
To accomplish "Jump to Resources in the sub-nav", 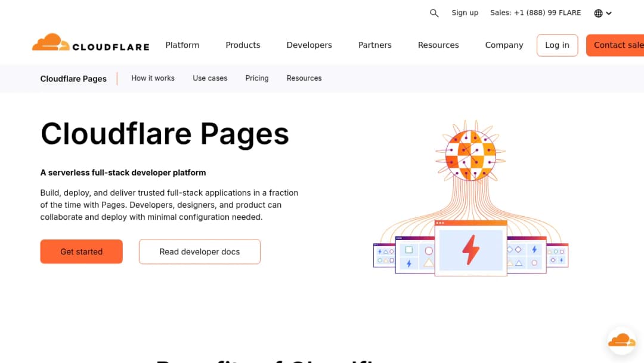I will coord(304,78).
